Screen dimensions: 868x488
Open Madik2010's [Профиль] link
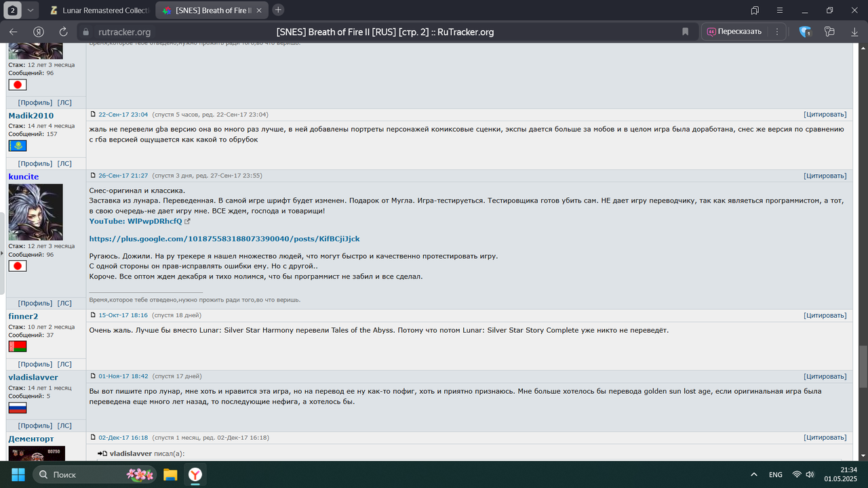click(35, 163)
